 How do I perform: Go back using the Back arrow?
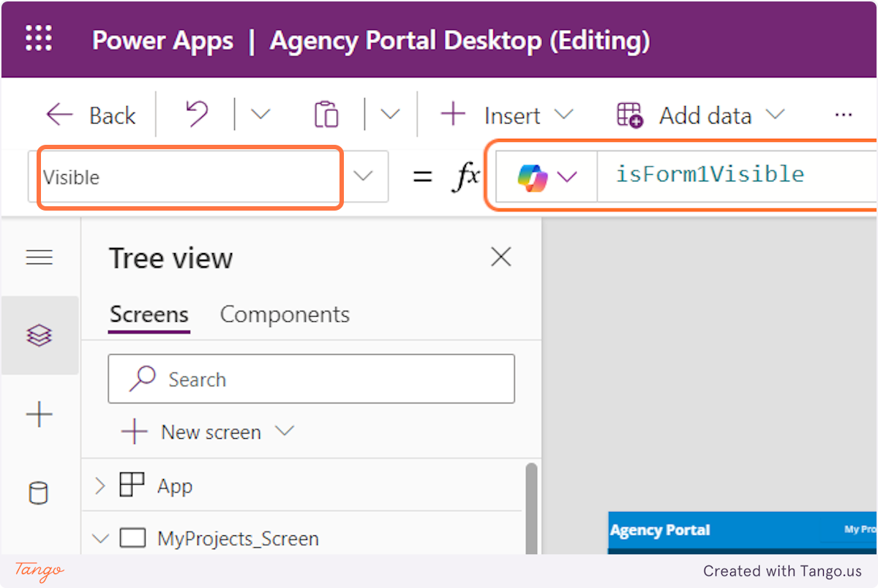[x=90, y=116]
